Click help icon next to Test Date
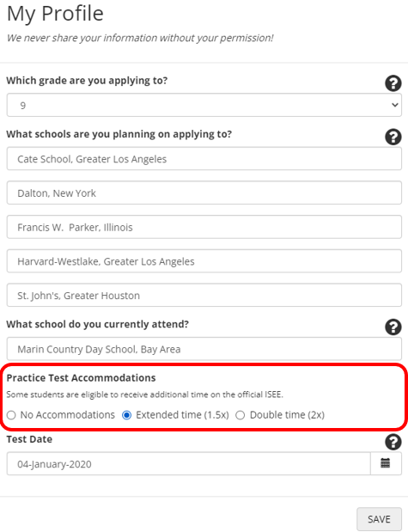This screenshot has height=532, width=408. [x=393, y=442]
